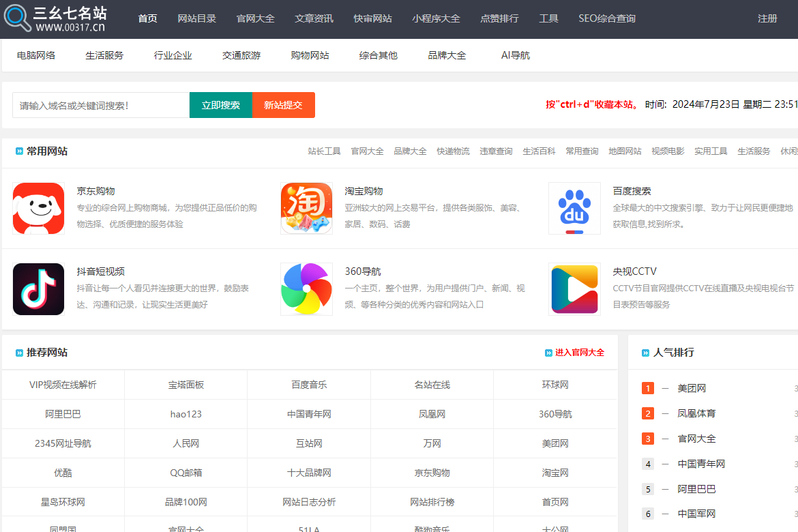
Task: Click the 宝塔面板 link
Action: [x=186, y=385]
